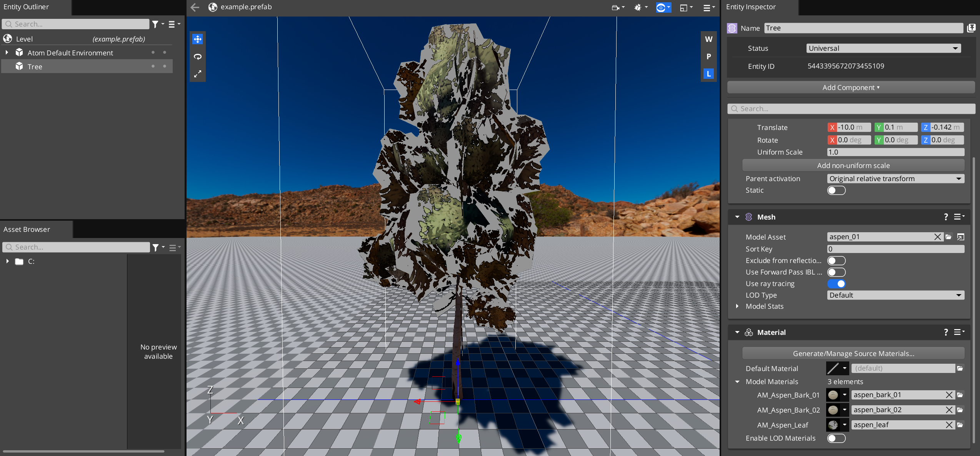Select the Rotate manipulator tool
Viewport: 980px width, 456px height.
click(x=198, y=57)
